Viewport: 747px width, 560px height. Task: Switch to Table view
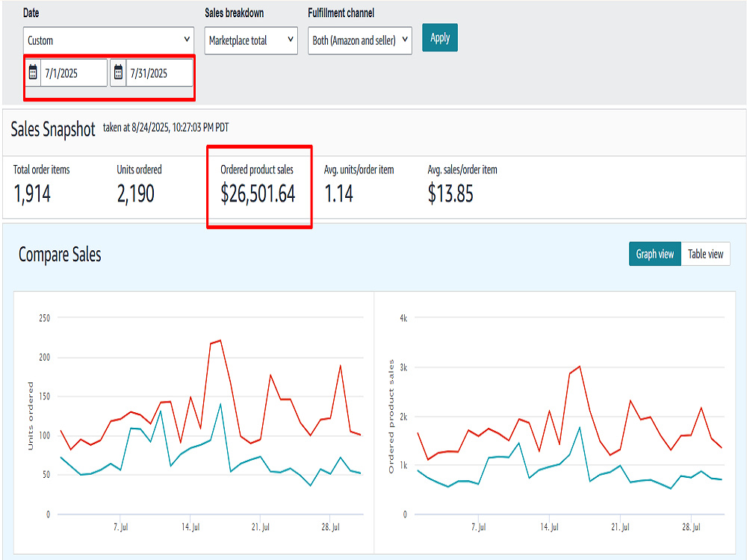(706, 254)
